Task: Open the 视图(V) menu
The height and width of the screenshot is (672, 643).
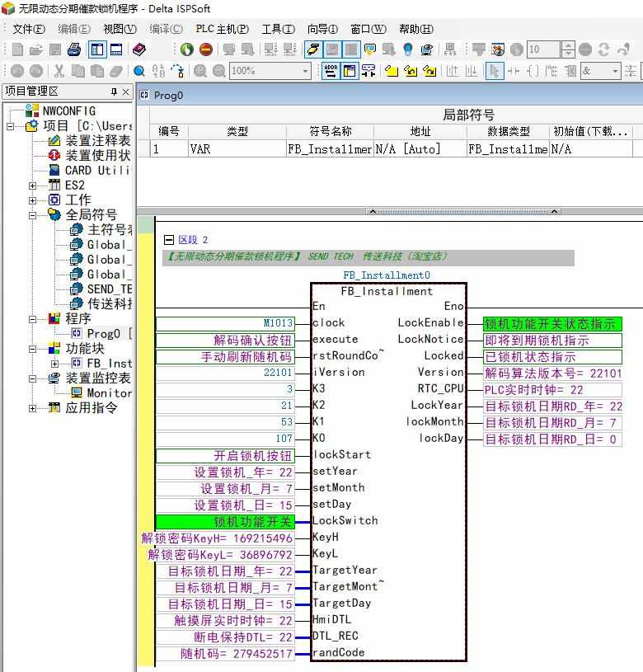Action: (120, 29)
